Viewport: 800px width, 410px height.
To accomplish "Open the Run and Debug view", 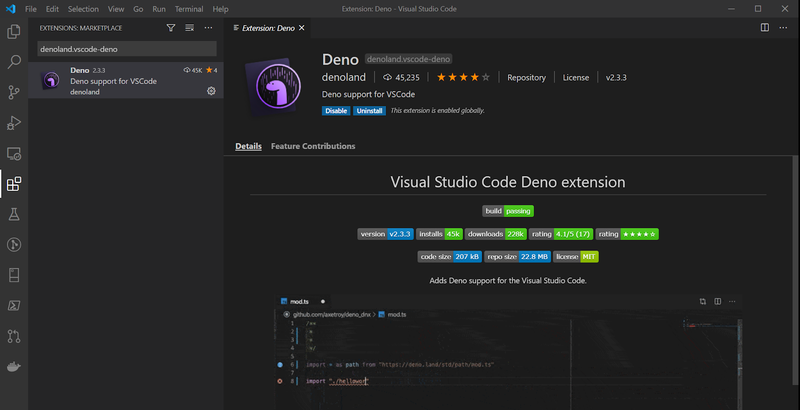I will [x=14, y=123].
